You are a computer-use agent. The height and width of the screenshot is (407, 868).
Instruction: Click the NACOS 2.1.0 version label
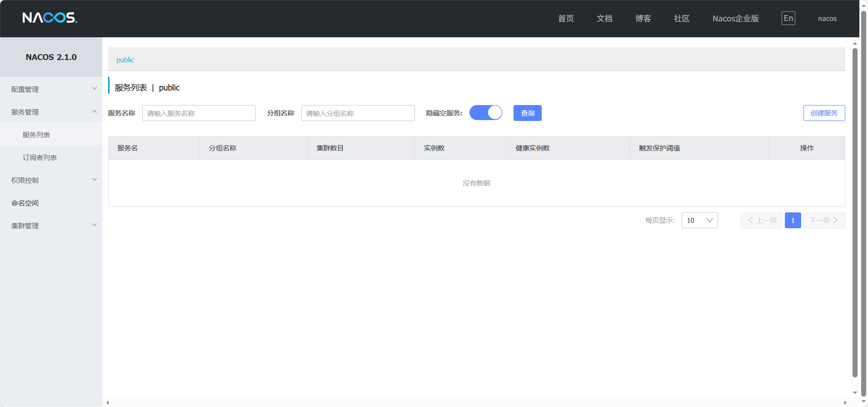point(51,57)
